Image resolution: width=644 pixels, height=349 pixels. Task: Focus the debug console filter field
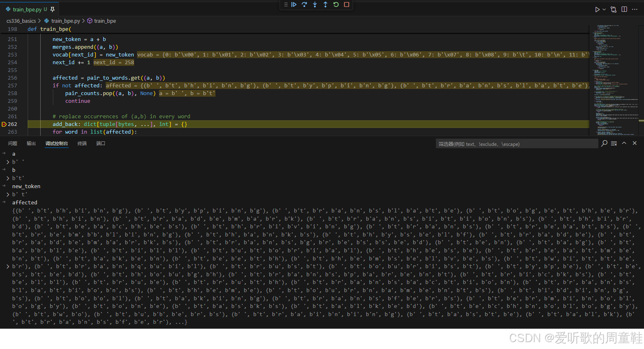[x=516, y=144]
